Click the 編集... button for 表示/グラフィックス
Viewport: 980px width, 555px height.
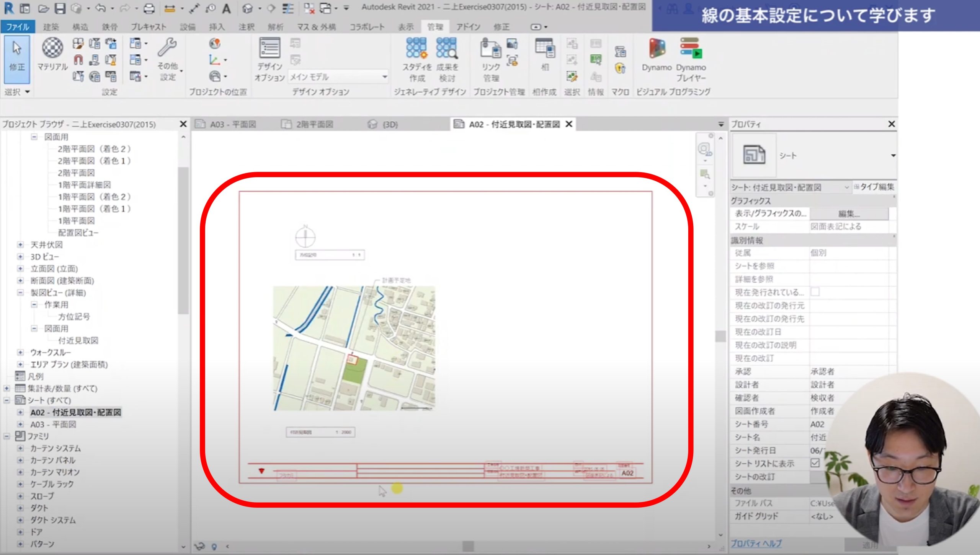pyautogui.click(x=849, y=213)
